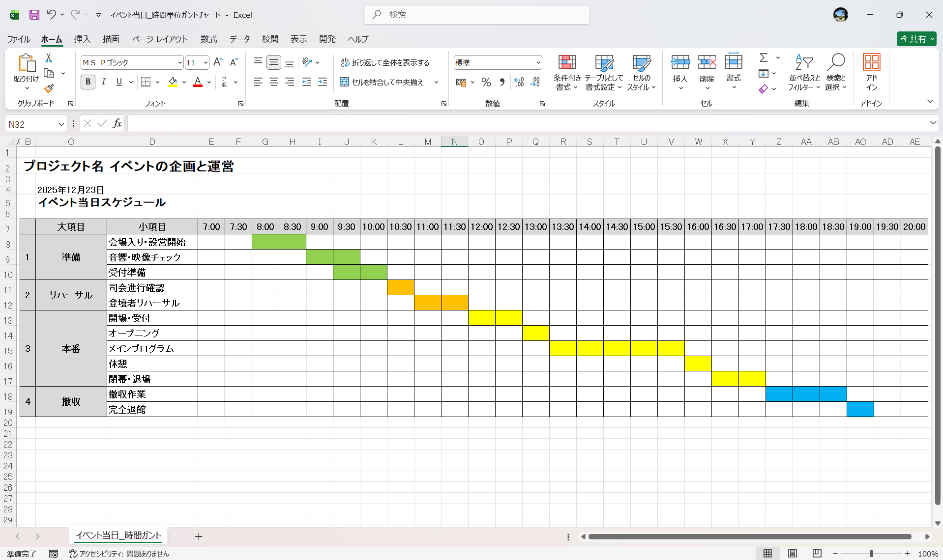Click the search box in title bar
The width and height of the screenshot is (943, 560).
[476, 15]
